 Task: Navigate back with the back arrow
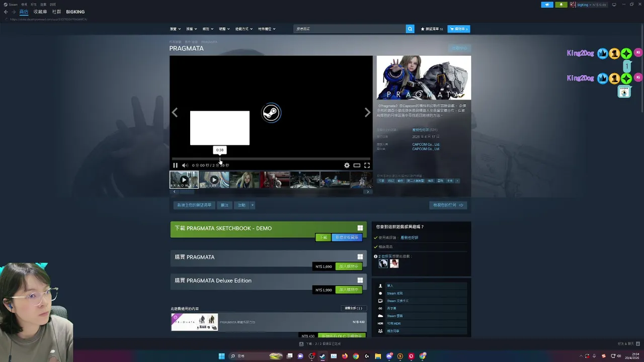point(6,12)
